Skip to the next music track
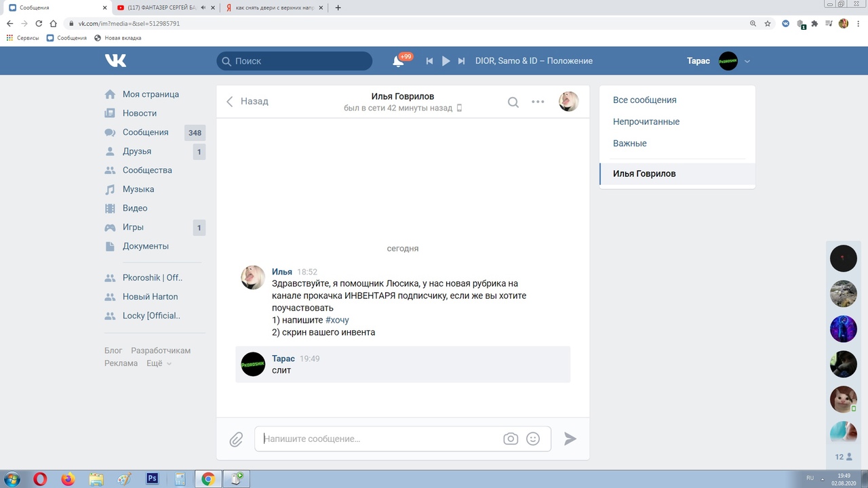The image size is (868, 488). (461, 61)
